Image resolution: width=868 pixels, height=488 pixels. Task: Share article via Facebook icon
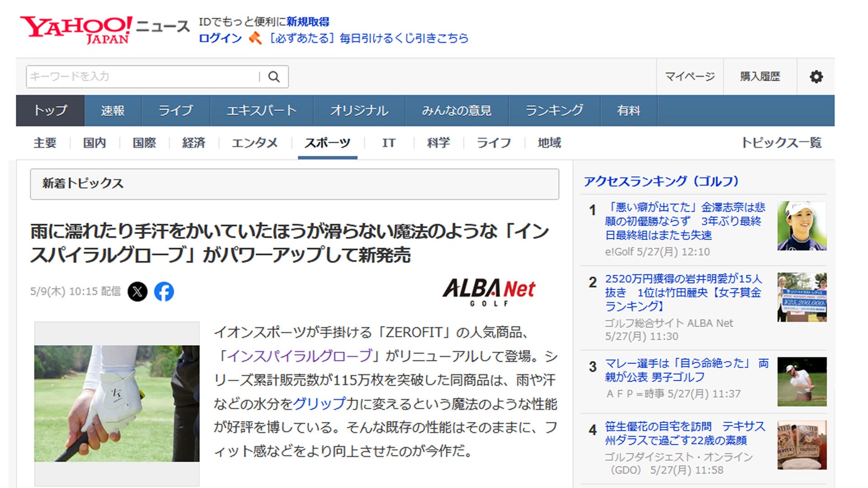click(x=164, y=291)
